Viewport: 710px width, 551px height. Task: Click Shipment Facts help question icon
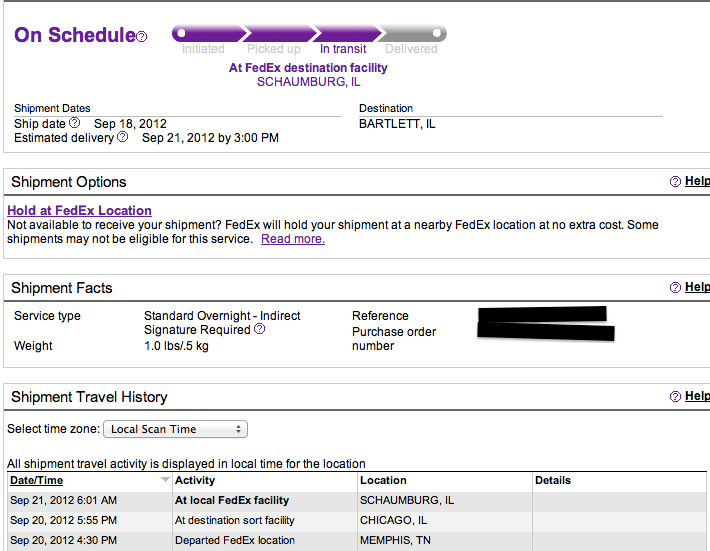[x=675, y=287]
